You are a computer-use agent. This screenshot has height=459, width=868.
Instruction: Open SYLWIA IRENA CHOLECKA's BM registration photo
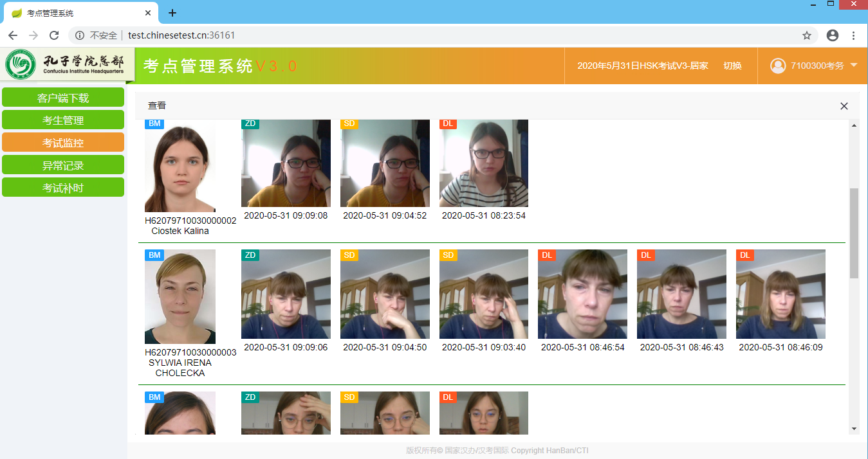tap(180, 297)
